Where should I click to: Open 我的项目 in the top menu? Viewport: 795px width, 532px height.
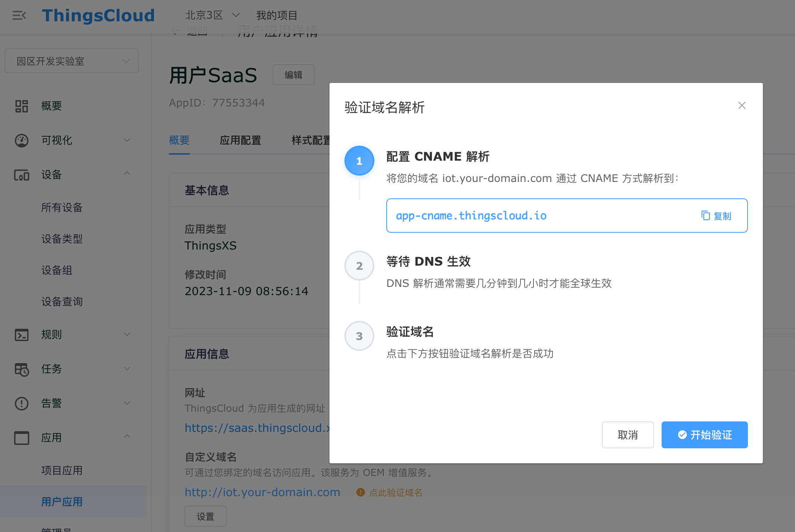click(276, 15)
